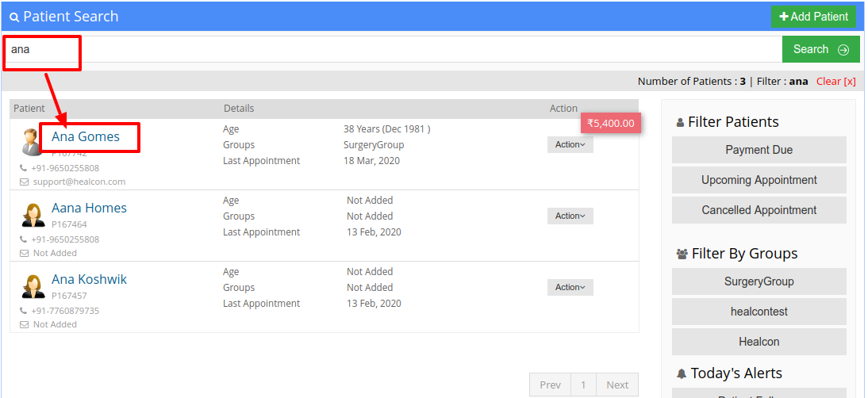Click Ana Koshwik phone +91-7760879735
This screenshot has width=868, height=398.
(x=65, y=311)
